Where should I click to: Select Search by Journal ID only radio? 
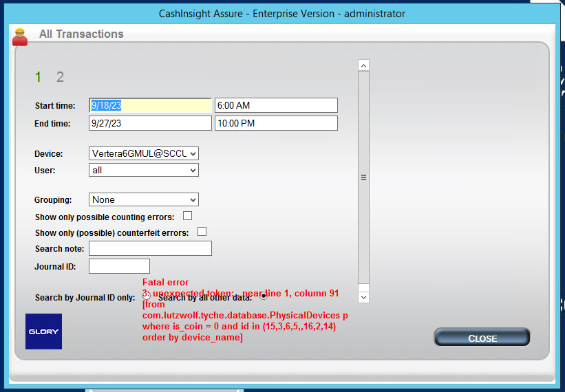click(x=147, y=296)
